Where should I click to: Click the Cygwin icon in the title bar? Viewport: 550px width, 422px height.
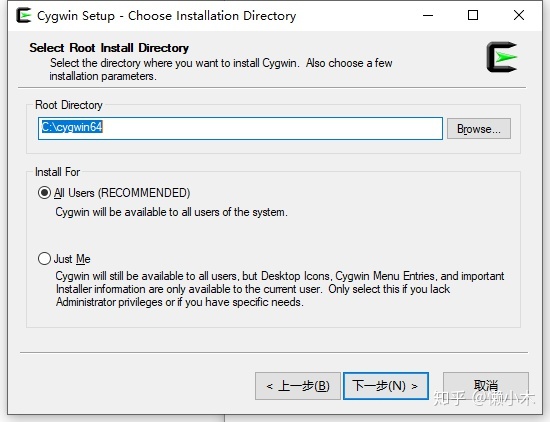(x=24, y=15)
